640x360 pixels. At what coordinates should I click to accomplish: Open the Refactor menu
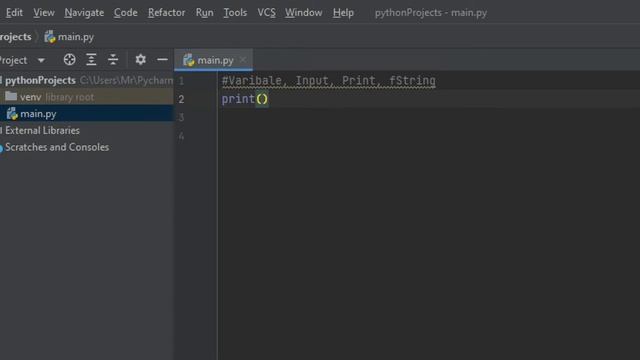coord(166,13)
